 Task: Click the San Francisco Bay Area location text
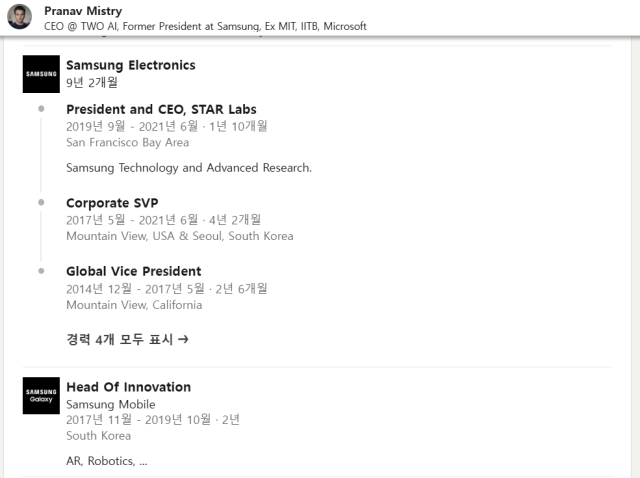(x=127, y=142)
